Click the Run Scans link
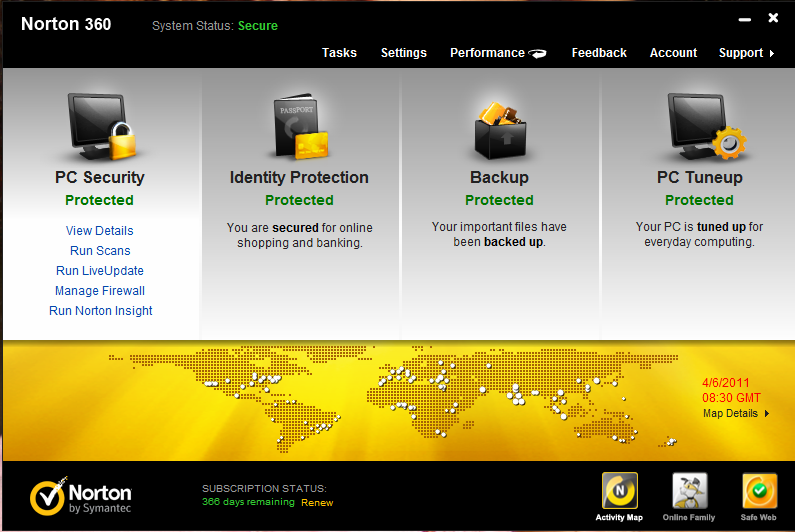Image resolution: width=795 pixels, height=532 pixels. (100, 251)
